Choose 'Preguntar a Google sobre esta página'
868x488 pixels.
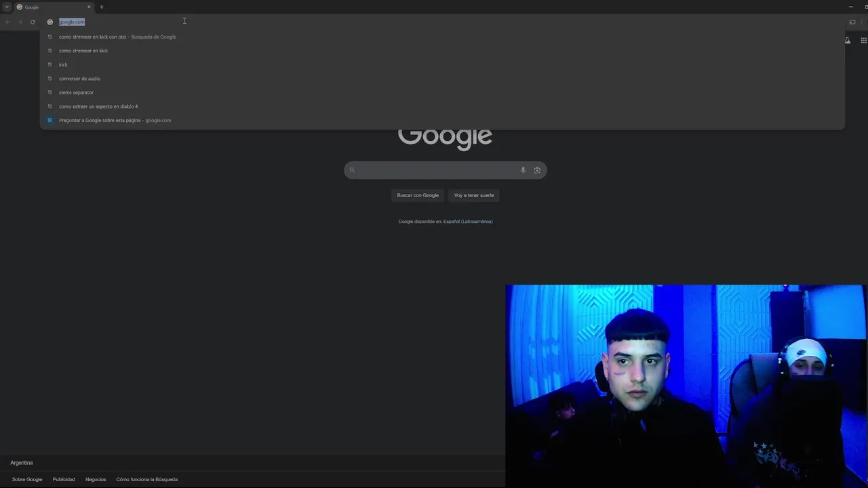442,120
